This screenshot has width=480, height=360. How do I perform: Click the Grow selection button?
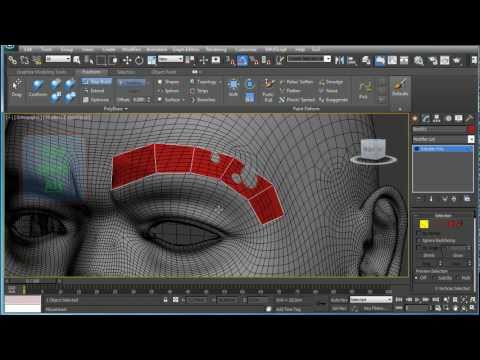tap(458, 256)
